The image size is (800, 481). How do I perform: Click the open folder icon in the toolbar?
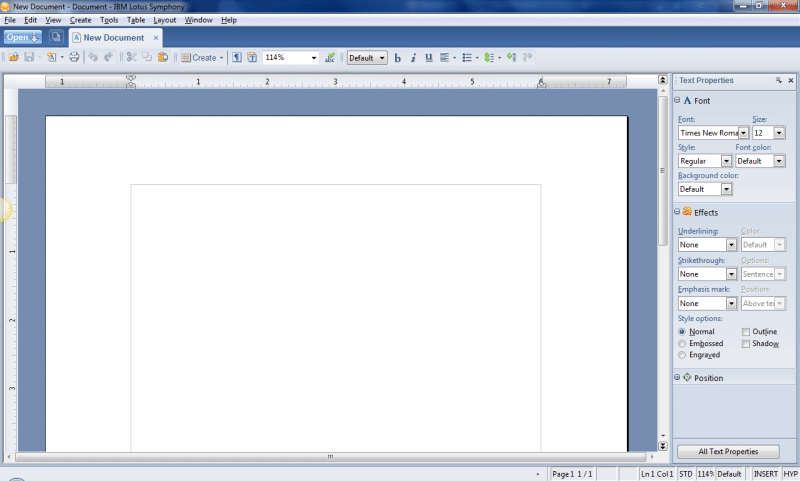click(13, 58)
